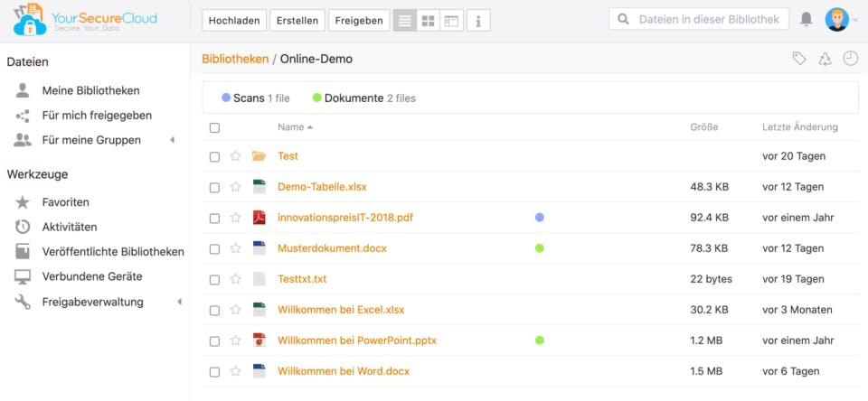Check the Test folder checkbox
The image size is (868, 401).
pos(214,157)
